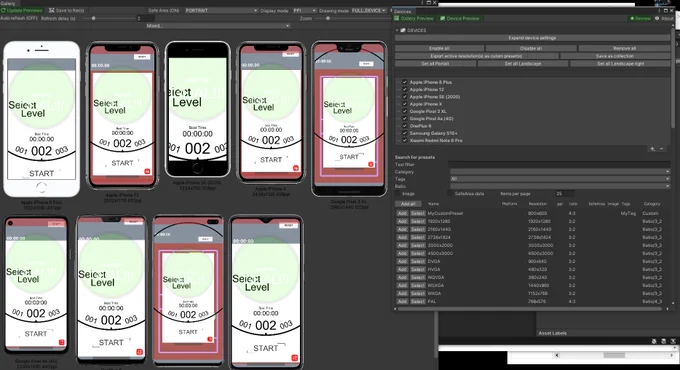Click the Remove all button
680x370 pixels.
624,48
